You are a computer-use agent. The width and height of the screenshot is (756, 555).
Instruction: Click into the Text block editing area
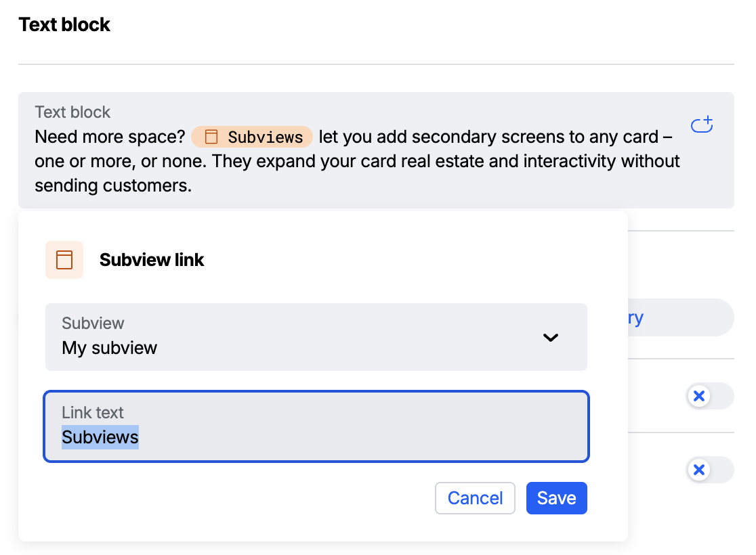coord(376,150)
